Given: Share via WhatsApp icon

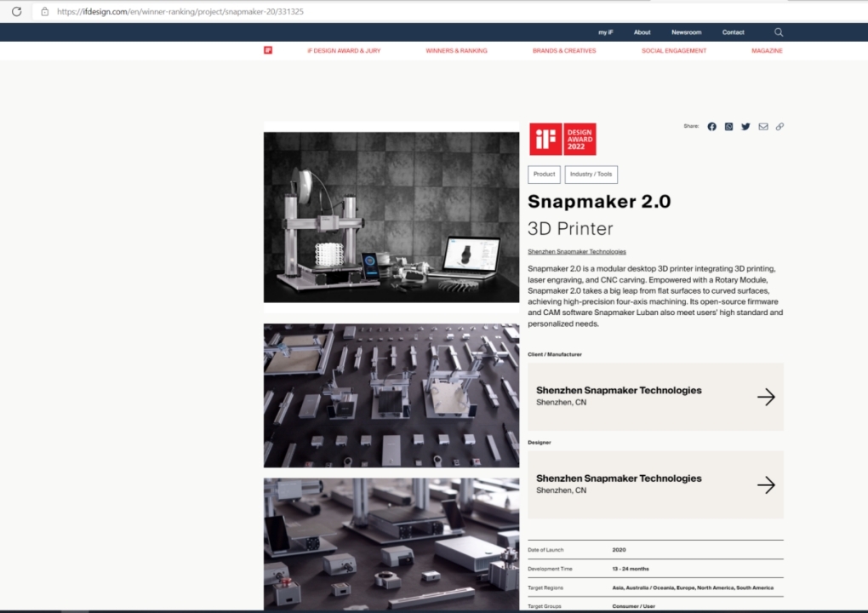Looking at the screenshot, I should tap(728, 126).
